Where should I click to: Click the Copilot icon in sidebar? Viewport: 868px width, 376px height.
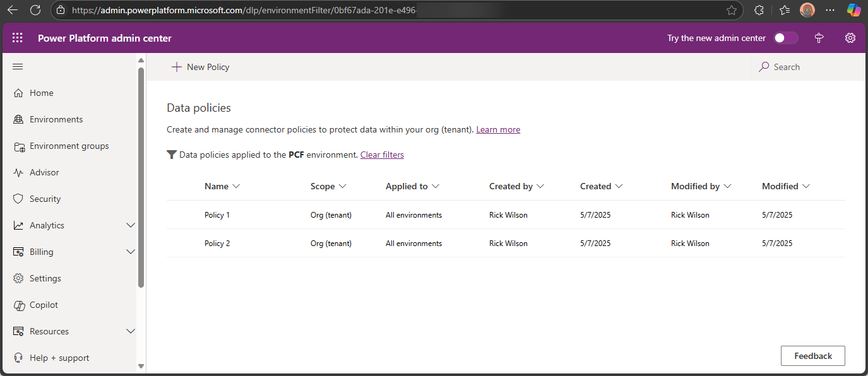(x=18, y=305)
